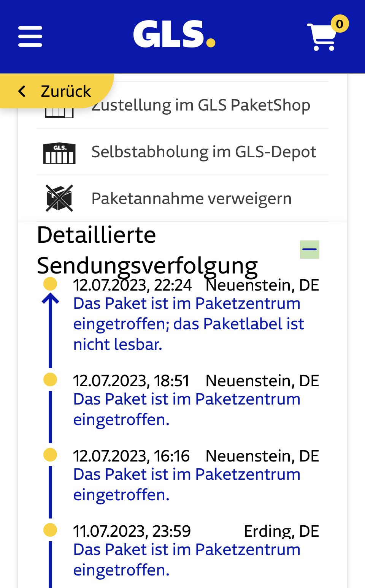This screenshot has height=588, width=365.
Task: Click the 22:24 timeline marker dot
Action: pyautogui.click(x=50, y=284)
